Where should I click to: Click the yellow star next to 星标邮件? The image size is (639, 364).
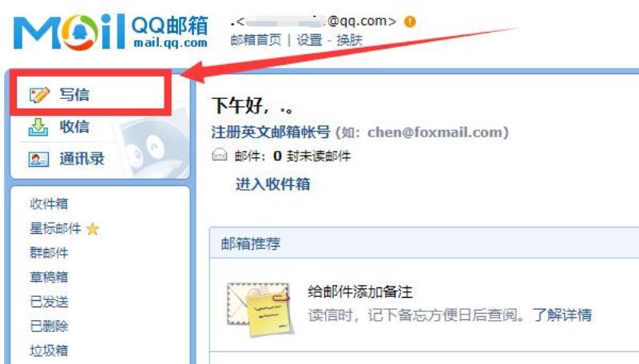coord(93,229)
